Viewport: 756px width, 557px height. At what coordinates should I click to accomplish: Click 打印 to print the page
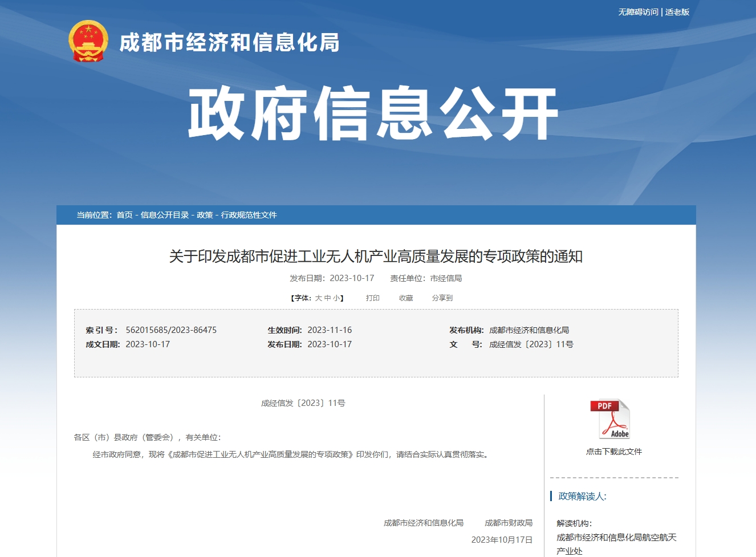pos(373,298)
